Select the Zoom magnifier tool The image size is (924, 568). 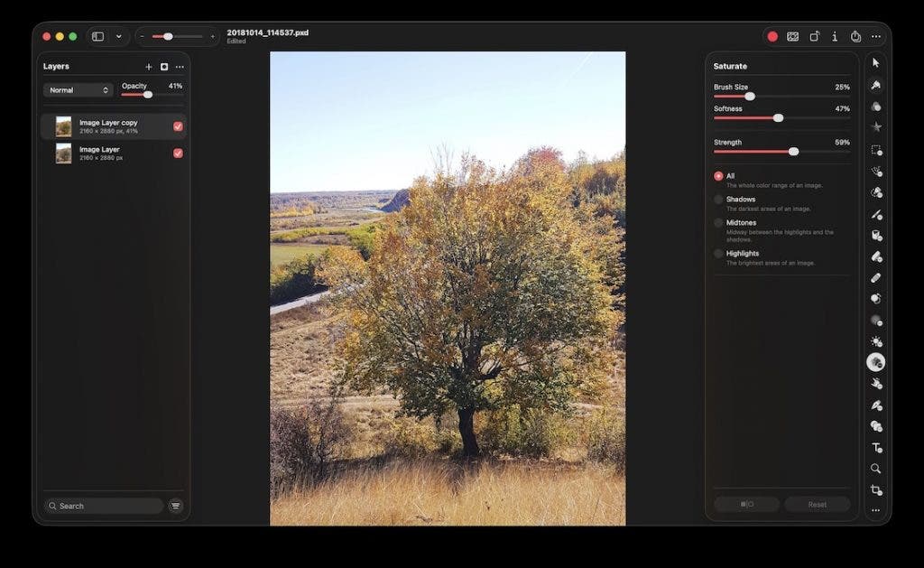[875, 469]
